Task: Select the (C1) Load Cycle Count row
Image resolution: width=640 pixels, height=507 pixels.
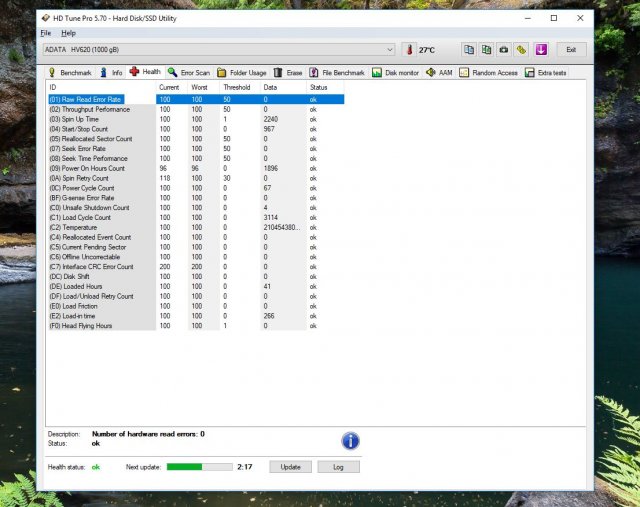Action: tap(196, 217)
